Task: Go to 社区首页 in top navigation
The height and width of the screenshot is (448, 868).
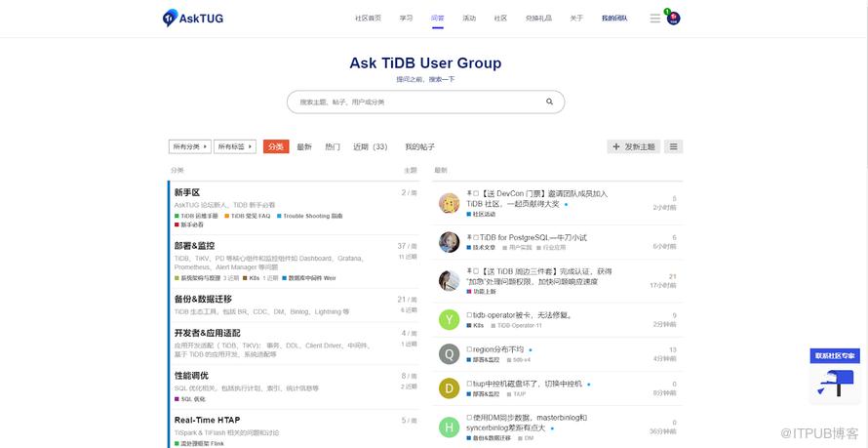Action: [368, 19]
